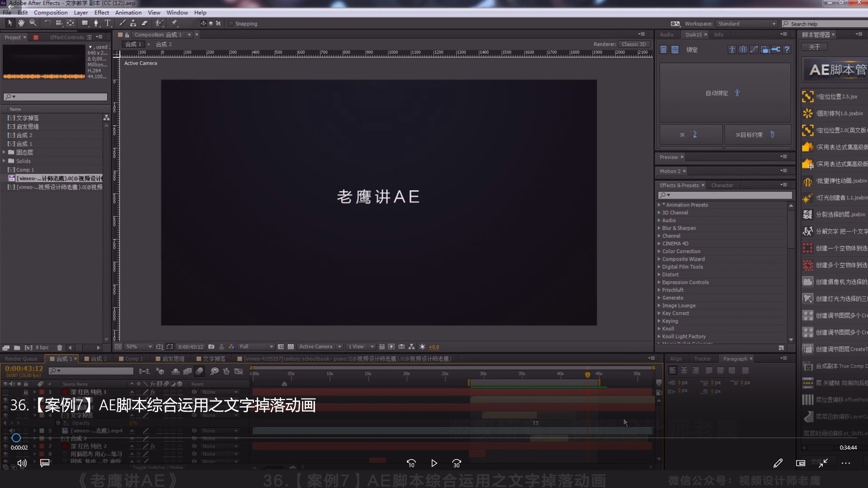
Task: Toggle the composition viewer lock icon
Action: click(x=127, y=35)
